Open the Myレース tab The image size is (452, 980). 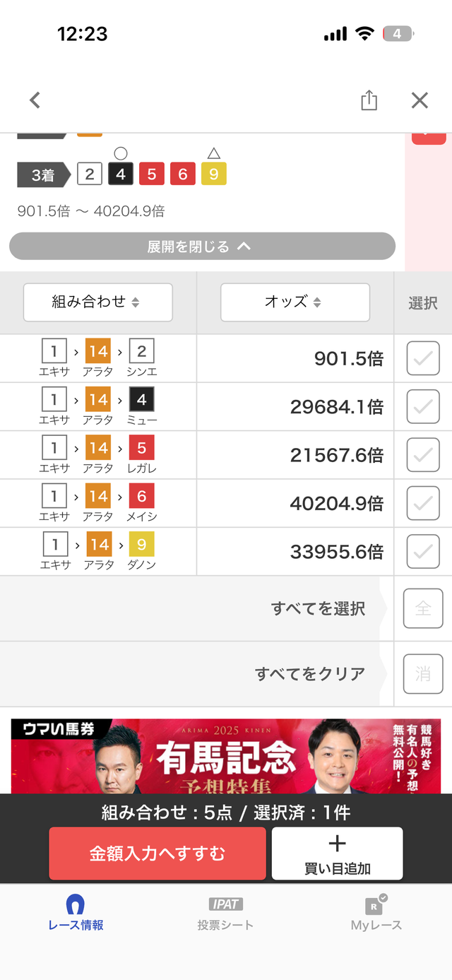[376, 913]
